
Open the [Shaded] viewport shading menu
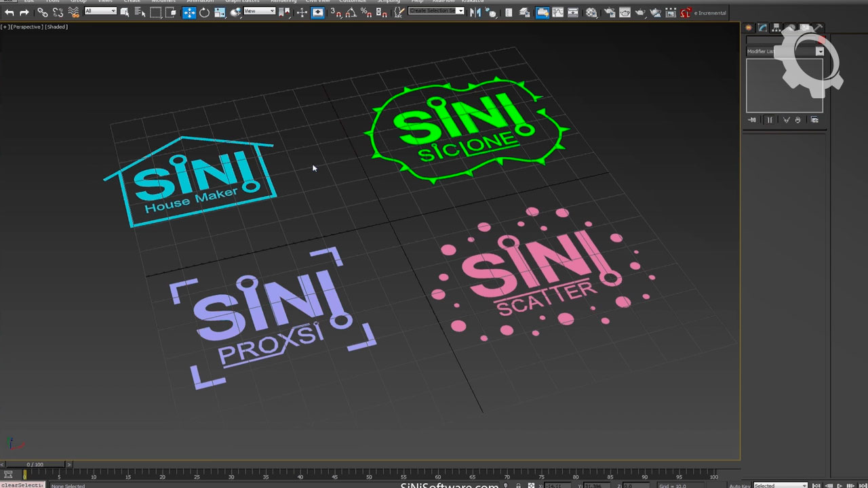pyautogui.click(x=56, y=27)
